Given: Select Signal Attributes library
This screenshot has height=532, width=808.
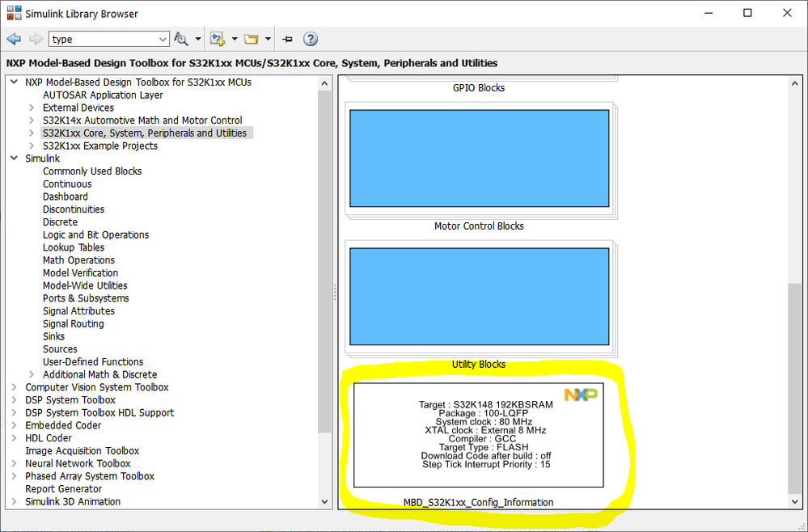Looking at the screenshot, I should click(x=78, y=311).
